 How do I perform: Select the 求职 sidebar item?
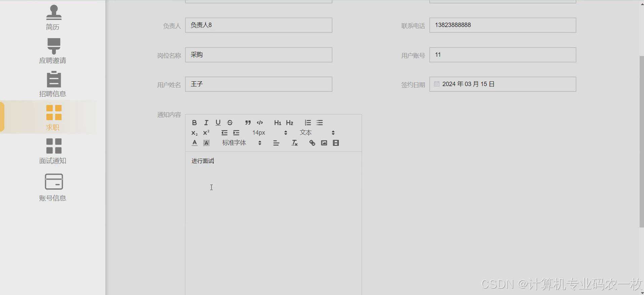(53, 118)
